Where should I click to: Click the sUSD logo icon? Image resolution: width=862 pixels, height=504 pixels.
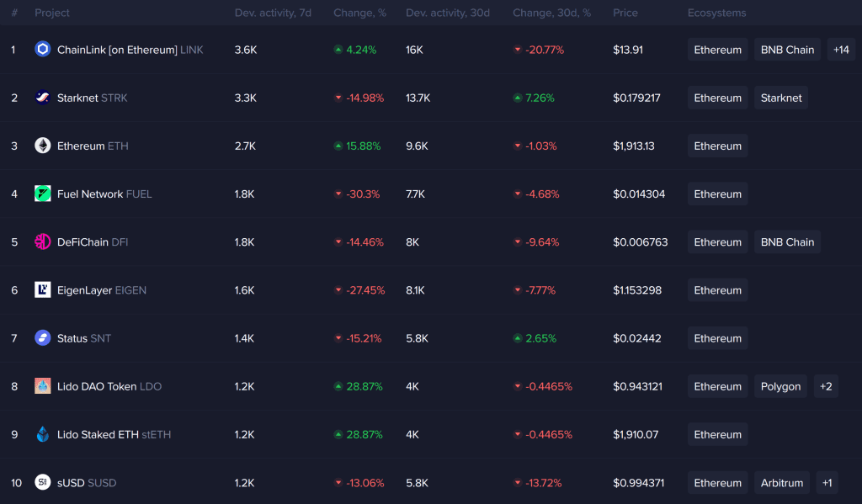43,483
